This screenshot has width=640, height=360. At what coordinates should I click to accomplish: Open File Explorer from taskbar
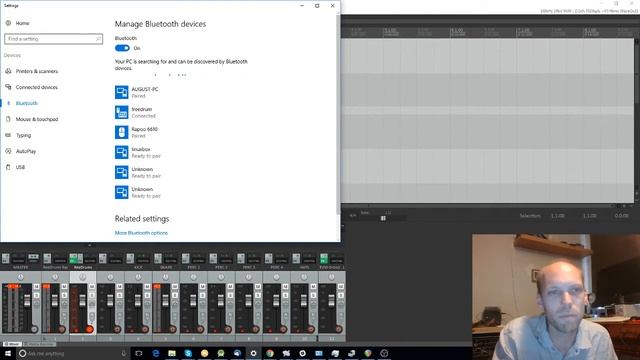(172, 353)
